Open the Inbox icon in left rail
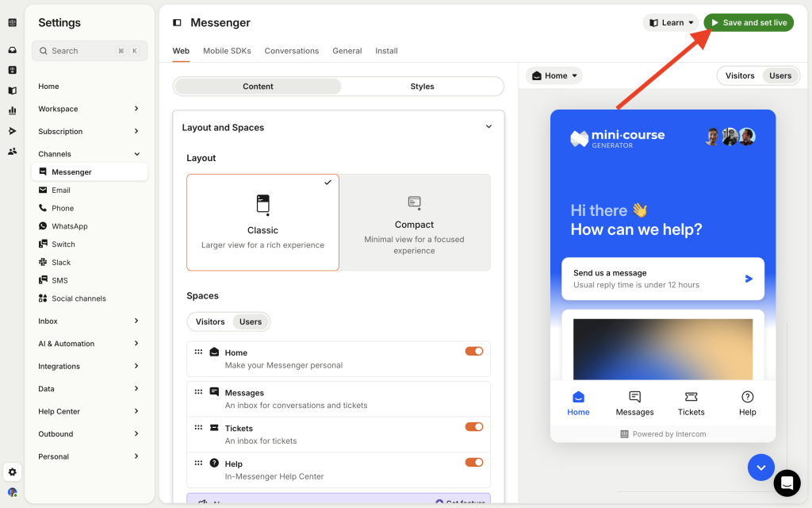 [13, 50]
